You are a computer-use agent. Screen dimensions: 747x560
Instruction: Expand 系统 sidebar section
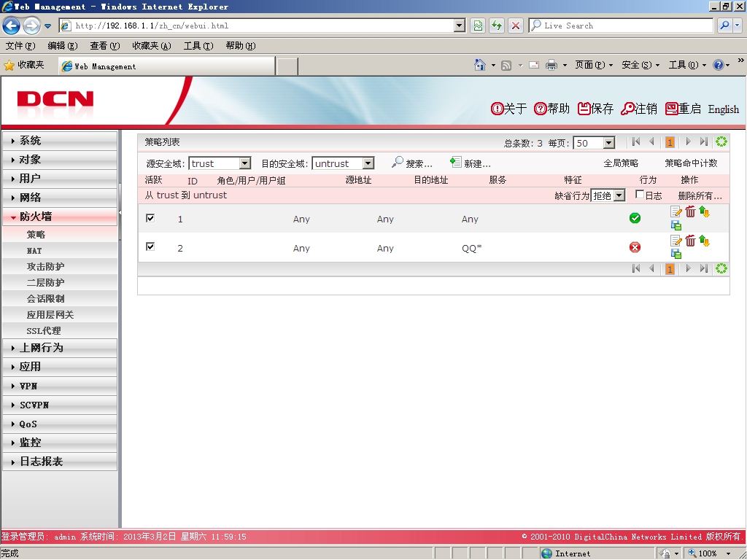60,141
